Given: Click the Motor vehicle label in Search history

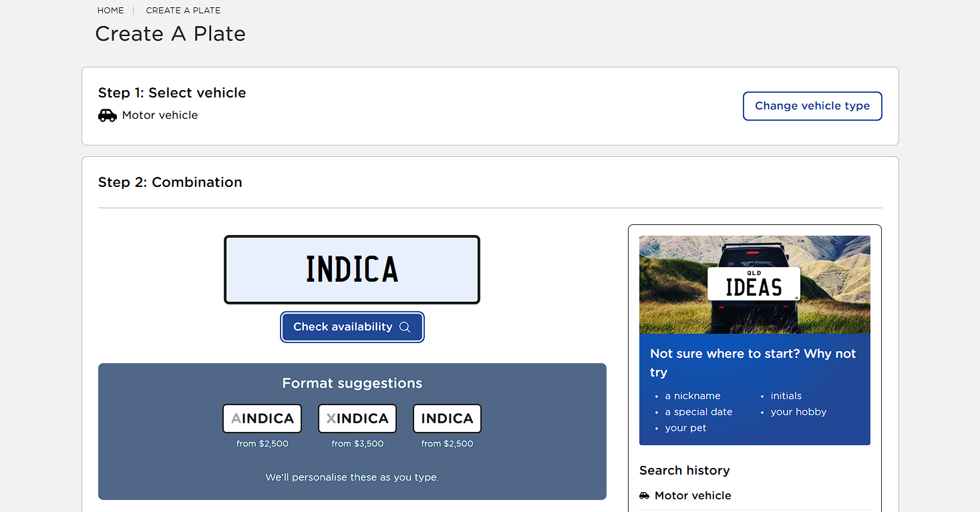Looking at the screenshot, I should (693, 496).
